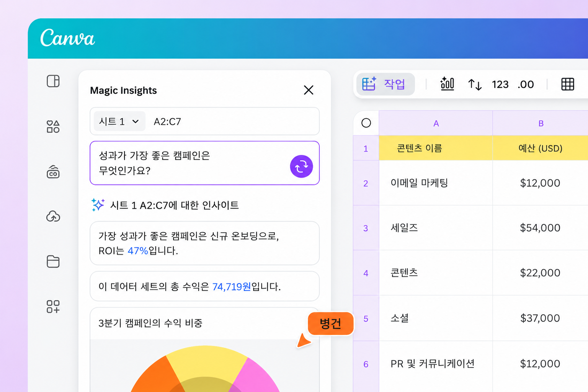Image resolution: width=588 pixels, height=392 pixels.
Task: Expand the 시트 1 sheet dropdown
Action: pos(119,121)
